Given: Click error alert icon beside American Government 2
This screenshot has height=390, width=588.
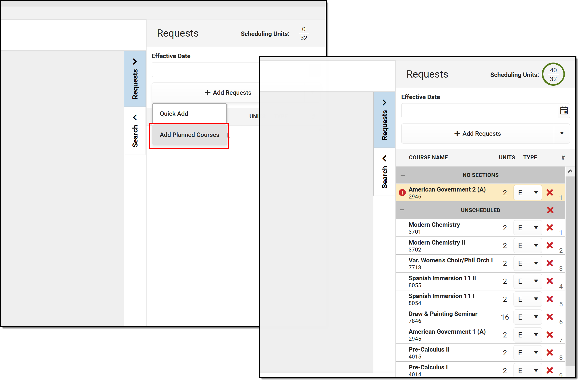Looking at the screenshot, I should 402,192.
